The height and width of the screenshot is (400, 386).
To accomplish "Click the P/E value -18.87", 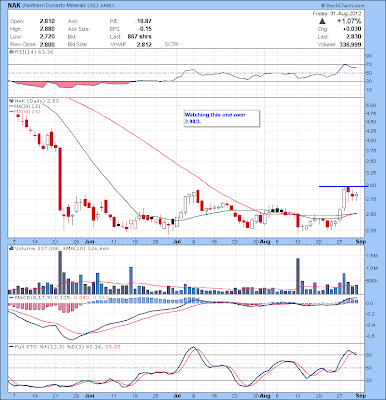I will tap(143, 21).
